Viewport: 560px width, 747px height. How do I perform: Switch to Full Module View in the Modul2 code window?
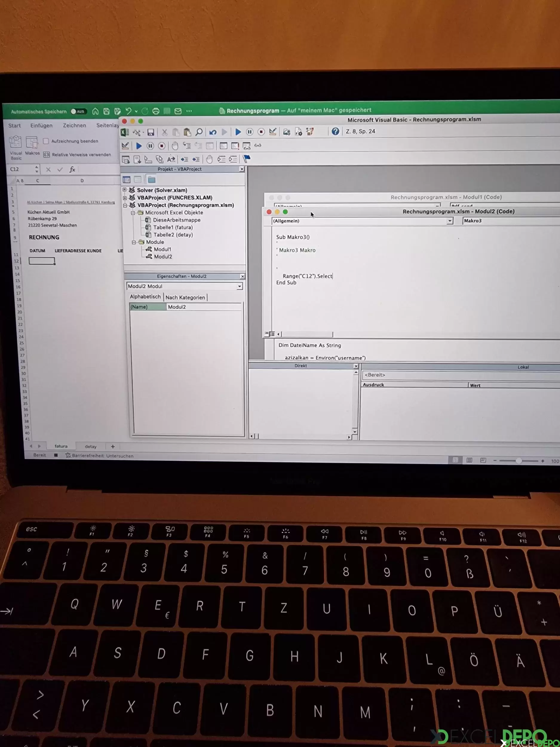[272, 334]
